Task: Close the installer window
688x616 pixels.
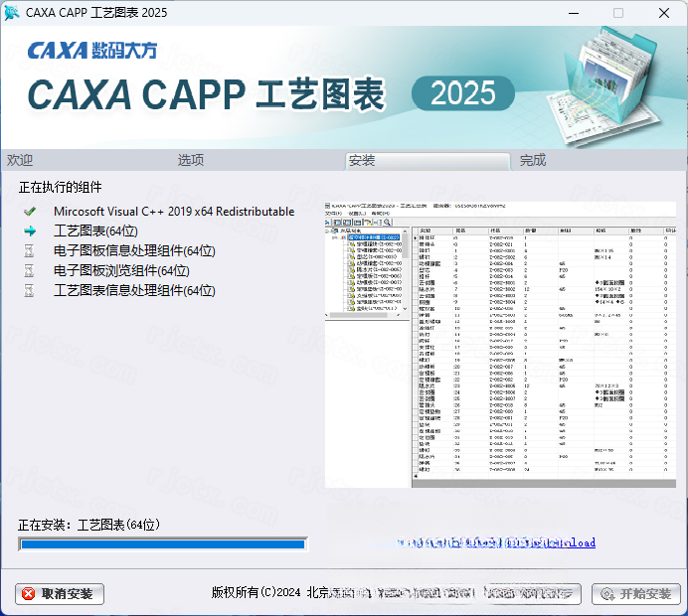Action: [x=664, y=13]
